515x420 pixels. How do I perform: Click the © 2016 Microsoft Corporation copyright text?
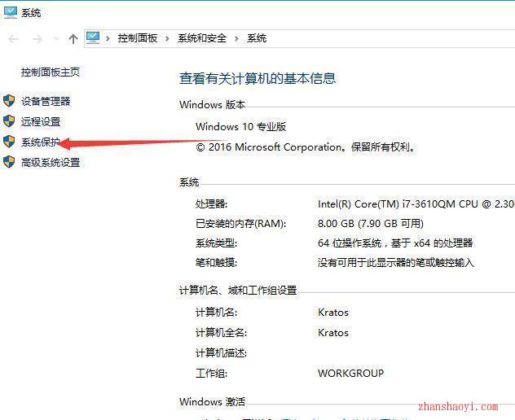(x=306, y=147)
